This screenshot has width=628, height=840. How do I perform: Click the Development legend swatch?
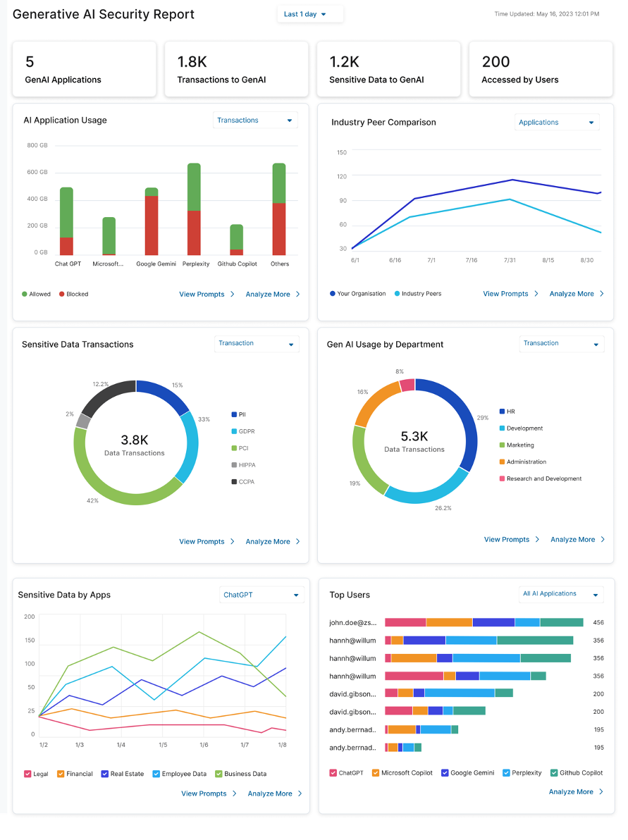(x=502, y=428)
